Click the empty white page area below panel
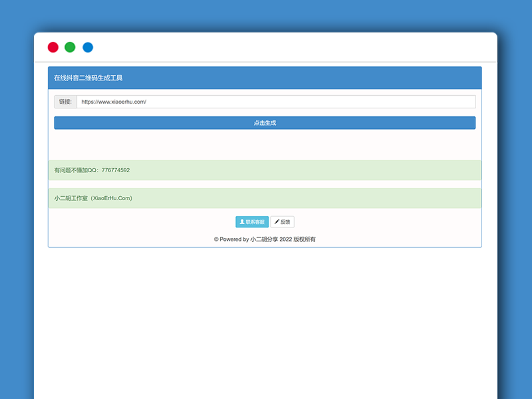Image resolution: width=532 pixels, height=399 pixels. (x=265, y=319)
